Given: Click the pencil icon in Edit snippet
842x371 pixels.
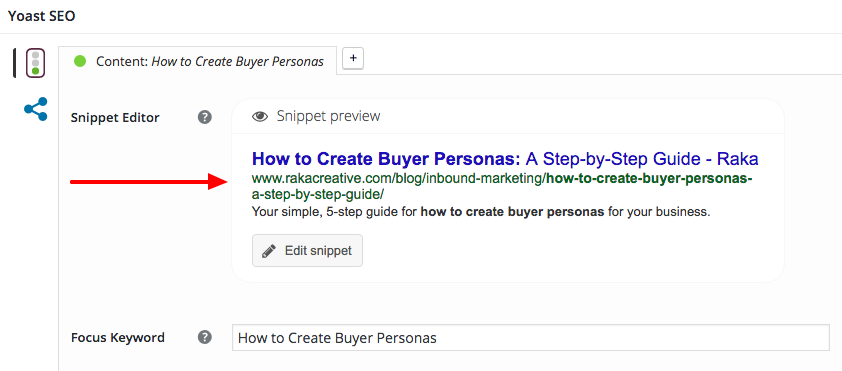Looking at the screenshot, I should [269, 251].
